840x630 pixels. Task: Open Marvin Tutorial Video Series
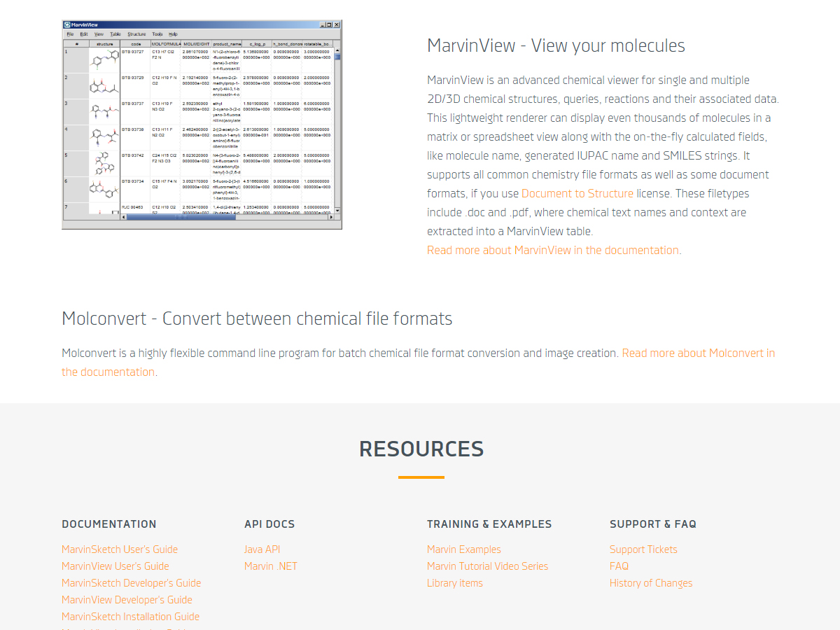click(487, 566)
